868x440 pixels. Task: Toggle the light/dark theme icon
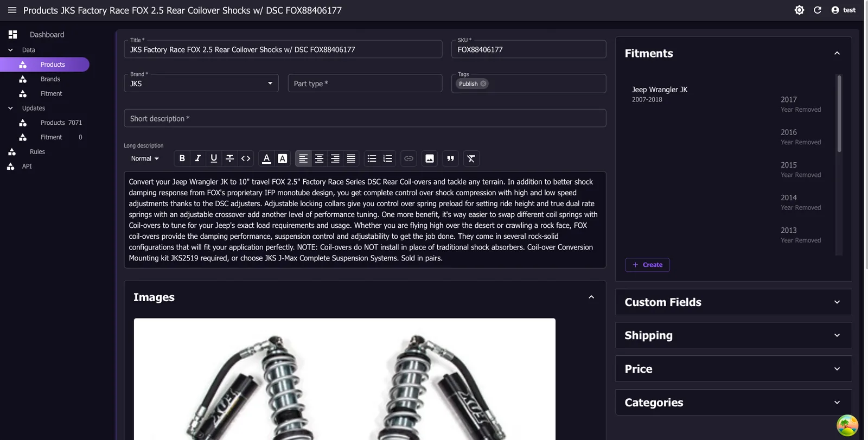pyautogui.click(x=799, y=10)
